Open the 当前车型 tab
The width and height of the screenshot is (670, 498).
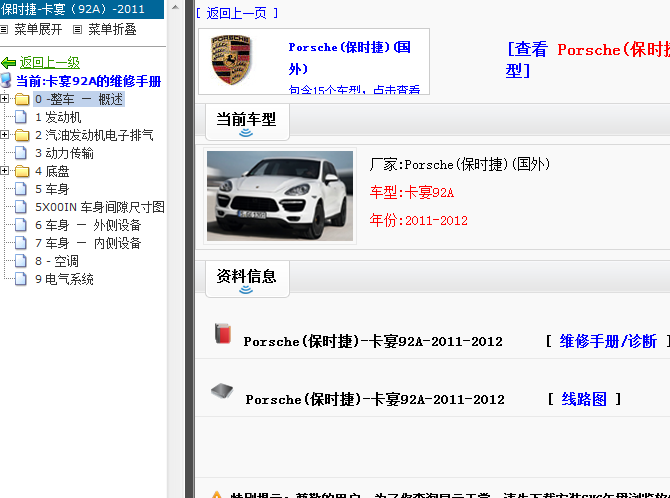pyautogui.click(x=247, y=122)
